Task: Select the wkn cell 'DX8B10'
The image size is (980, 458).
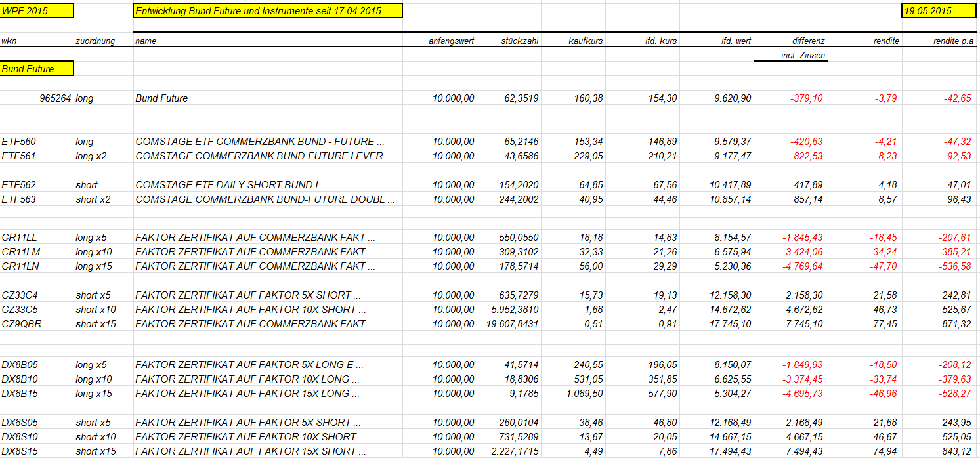Action: (x=20, y=379)
